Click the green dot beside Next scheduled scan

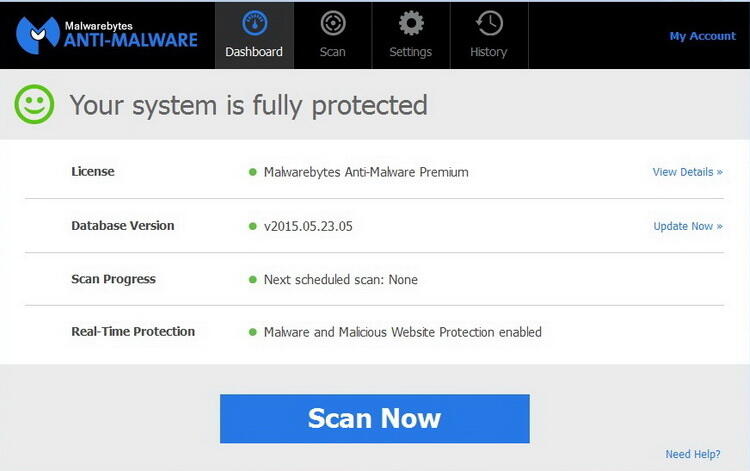[253, 280]
